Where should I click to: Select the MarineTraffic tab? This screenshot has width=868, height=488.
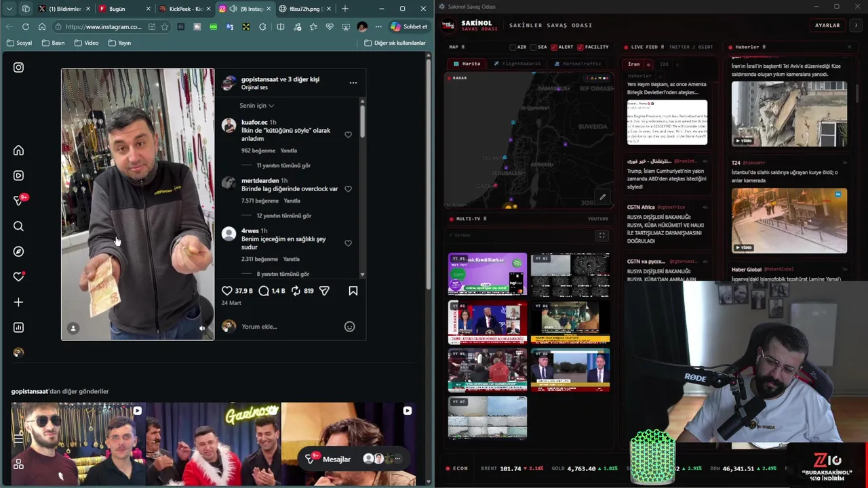pyautogui.click(x=578, y=64)
